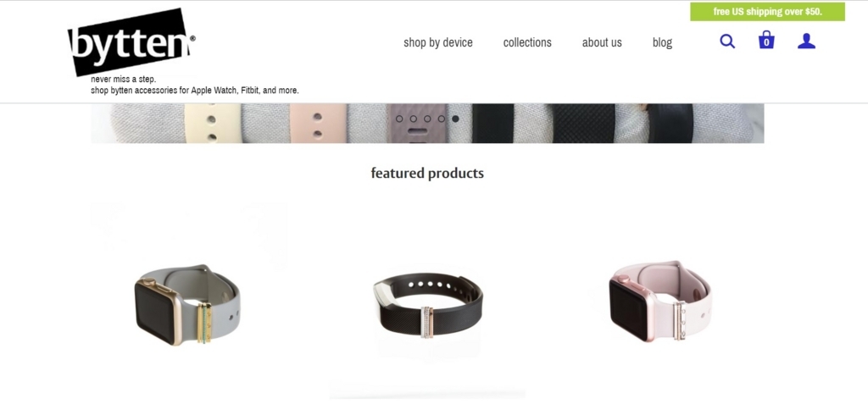Select the fourth slideshow dot
Image resolution: width=868 pixels, height=404 pixels.
pyautogui.click(x=441, y=119)
